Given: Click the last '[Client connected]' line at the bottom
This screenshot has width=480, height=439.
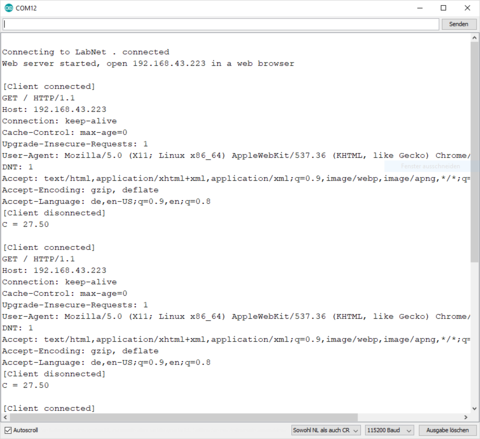Looking at the screenshot, I should pyautogui.click(x=49, y=408).
